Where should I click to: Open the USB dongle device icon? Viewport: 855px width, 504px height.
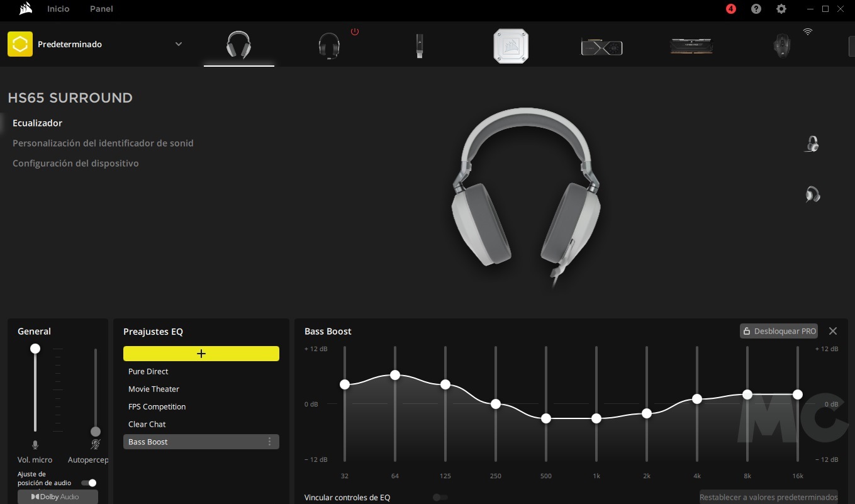(420, 46)
